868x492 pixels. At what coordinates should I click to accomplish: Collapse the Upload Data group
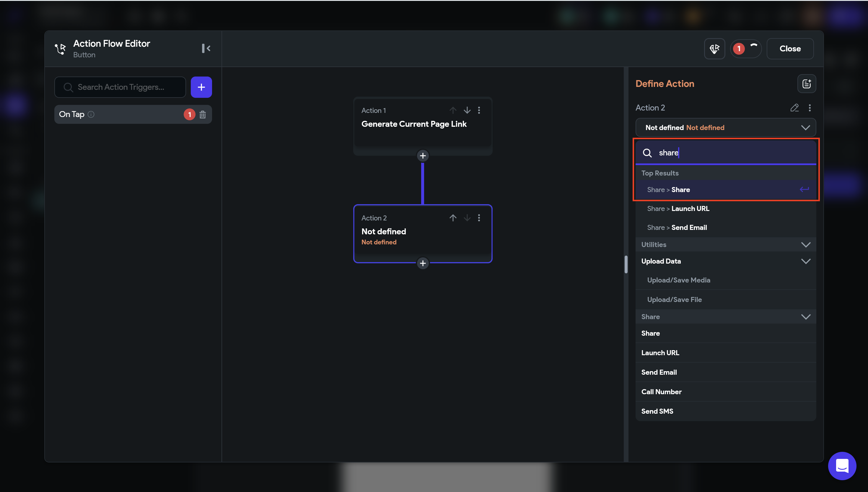pos(805,261)
